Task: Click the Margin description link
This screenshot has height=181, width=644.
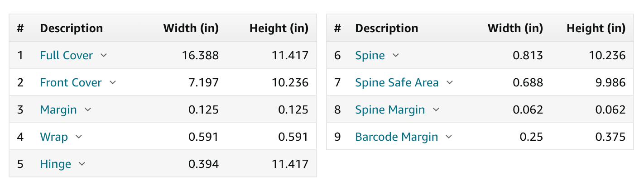Action: tap(58, 110)
